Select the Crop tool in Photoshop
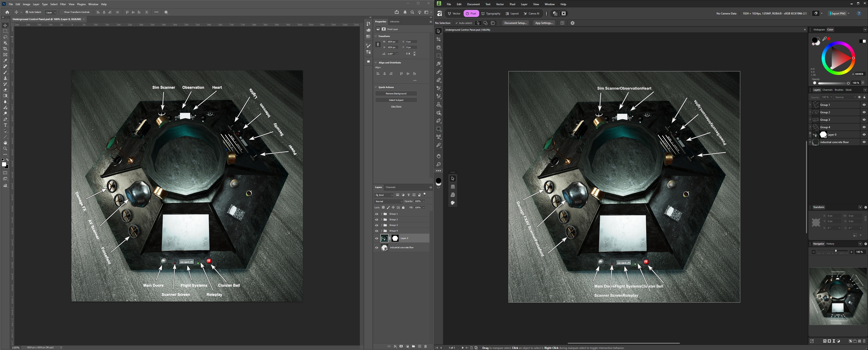This screenshot has width=868, height=350. pyautogui.click(x=5, y=49)
